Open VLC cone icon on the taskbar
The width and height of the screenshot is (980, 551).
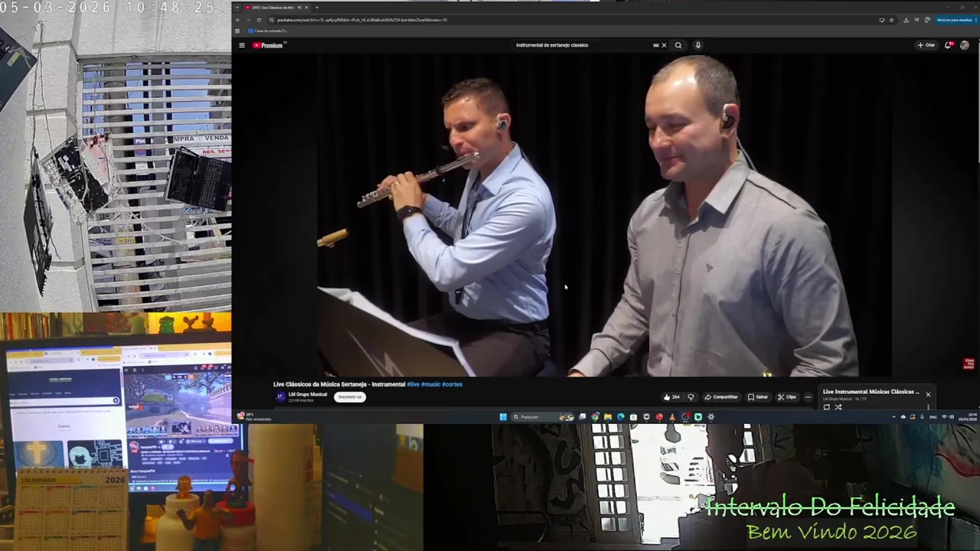click(672, 417)
